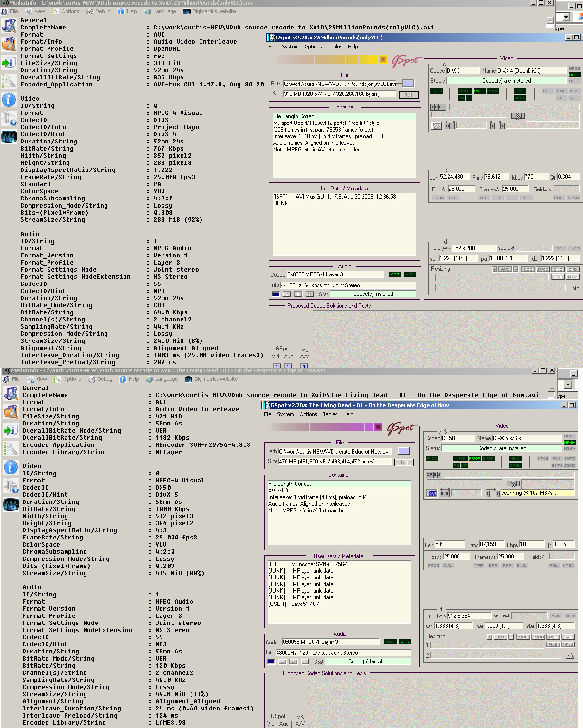Select audio stream 3 in the 25MillionPounds GSpot window
This screenshot has width=583, height=728.
tap(298, 294)
